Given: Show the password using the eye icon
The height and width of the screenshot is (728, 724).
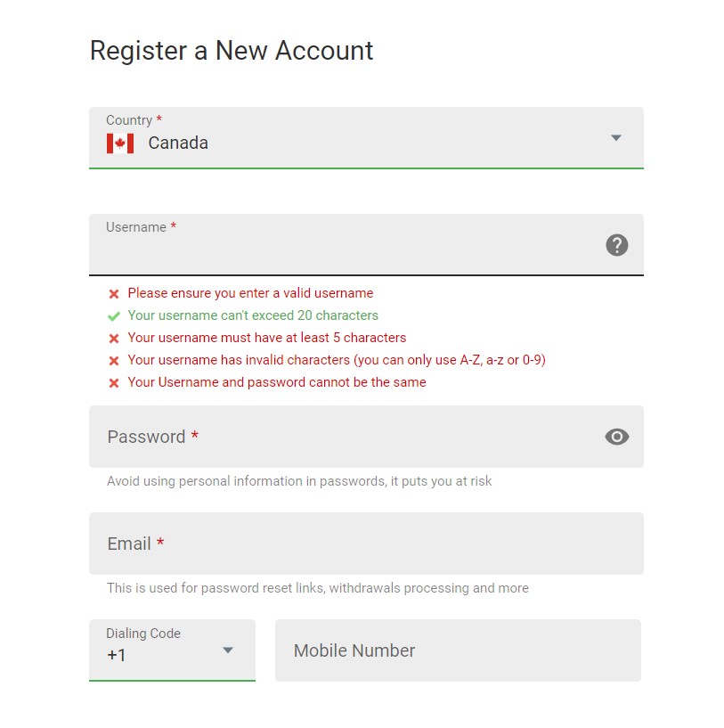Looking at the screenshot, I should pos(617,437).
